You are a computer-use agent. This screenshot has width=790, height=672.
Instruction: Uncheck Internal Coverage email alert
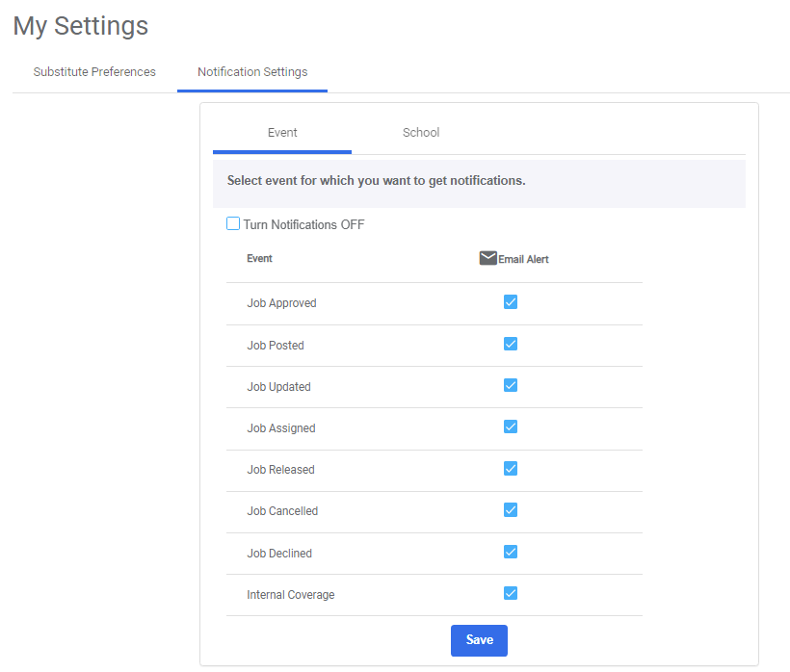(511, 593)
